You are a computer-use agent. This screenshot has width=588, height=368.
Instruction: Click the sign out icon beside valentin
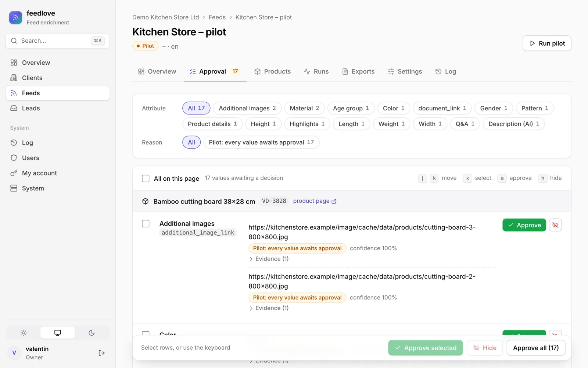pos(102,353)
